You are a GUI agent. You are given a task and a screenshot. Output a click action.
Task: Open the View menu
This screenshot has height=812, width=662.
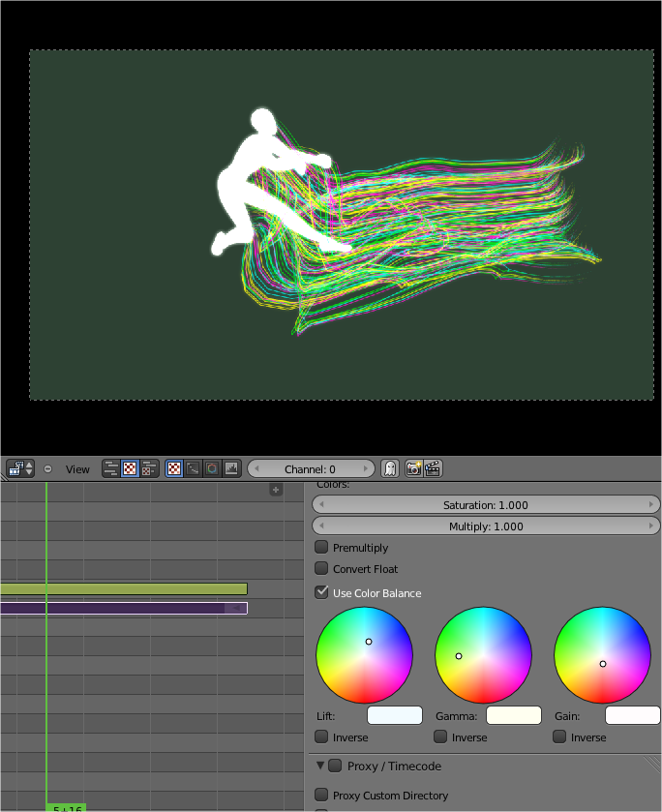(77, 469)
